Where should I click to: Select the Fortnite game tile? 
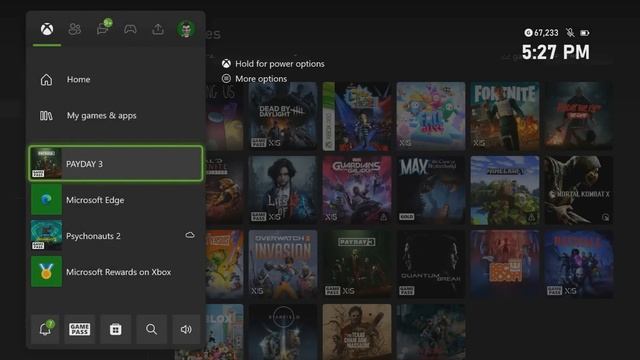tap(505, 116)
